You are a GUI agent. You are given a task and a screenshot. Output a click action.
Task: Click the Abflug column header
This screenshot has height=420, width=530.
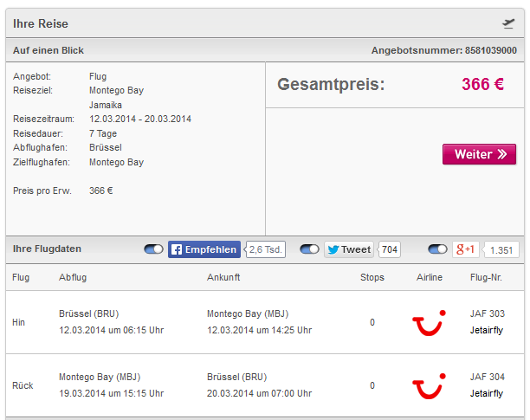pos(73,277)
